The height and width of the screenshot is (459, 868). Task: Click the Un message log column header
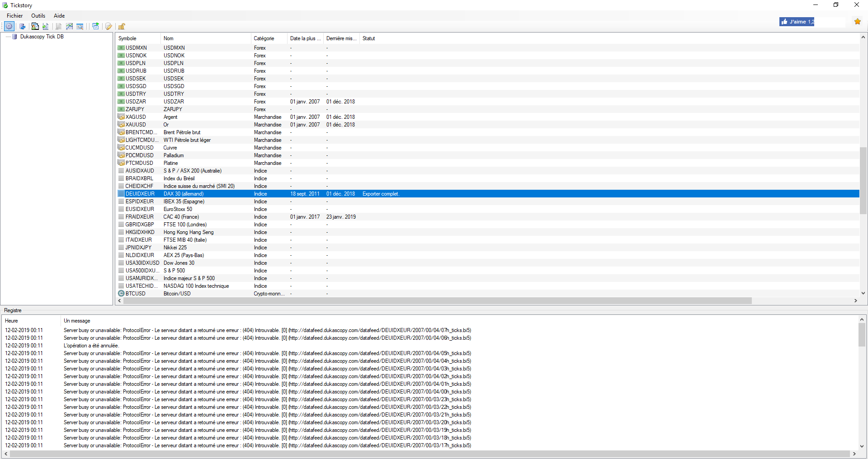pyautogui.click(x=77, y=321)
